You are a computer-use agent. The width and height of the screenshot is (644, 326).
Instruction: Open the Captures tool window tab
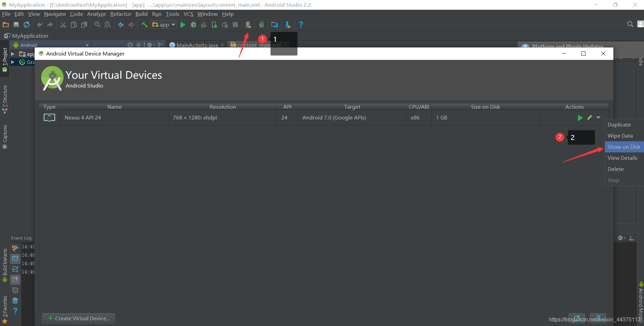pos(5,137)
